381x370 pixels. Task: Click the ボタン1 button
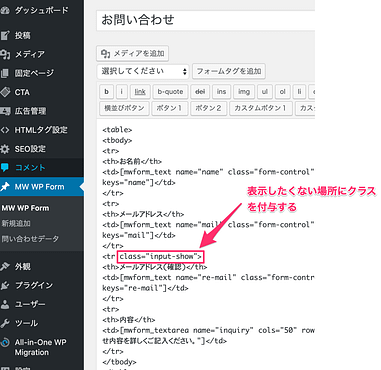(169, 108)
